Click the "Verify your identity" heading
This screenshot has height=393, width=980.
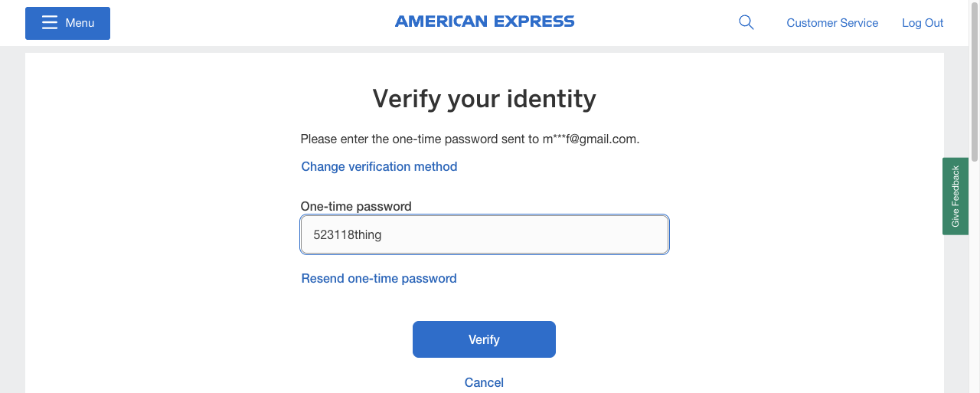pos(484,99)
